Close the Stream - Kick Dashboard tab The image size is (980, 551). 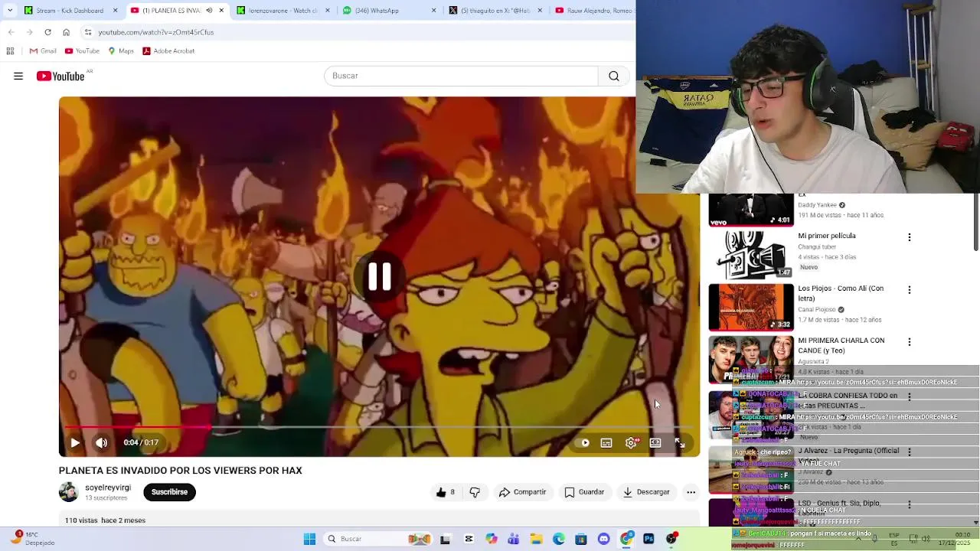point(116,11)
